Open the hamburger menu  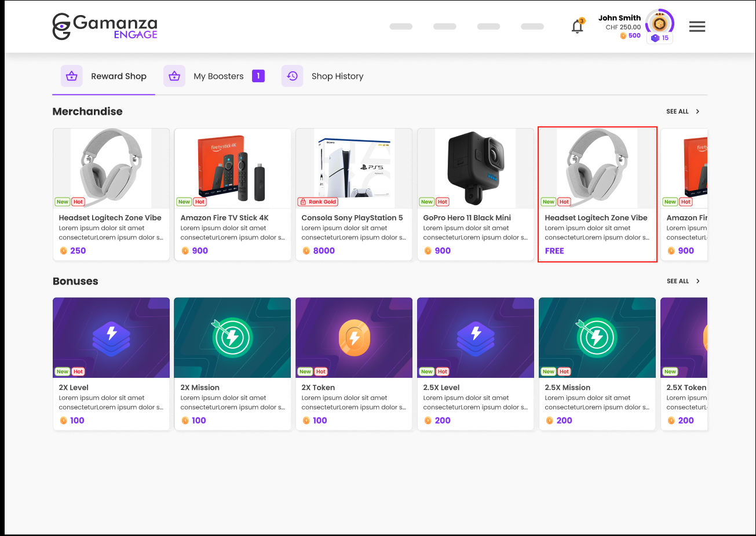pos(697,27)
